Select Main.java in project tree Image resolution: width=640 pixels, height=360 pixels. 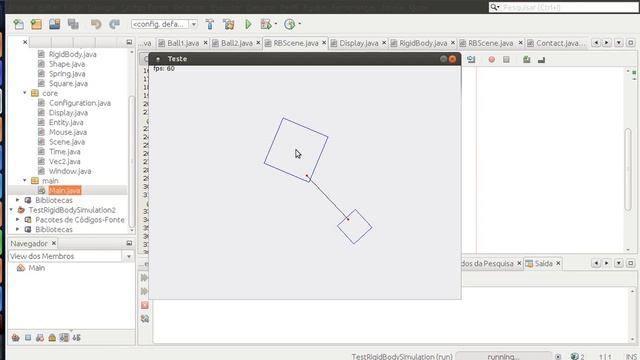click(x=64, y=190)
